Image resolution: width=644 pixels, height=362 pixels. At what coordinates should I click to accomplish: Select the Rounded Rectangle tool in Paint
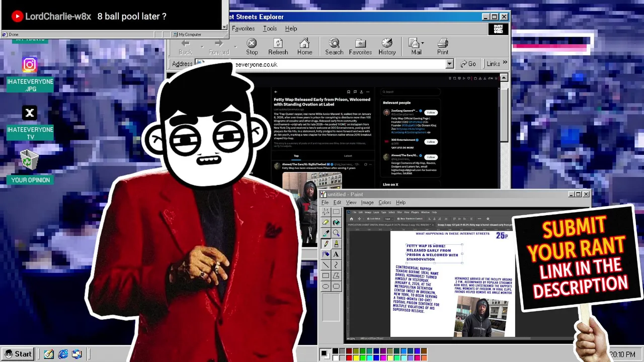[336, 286]
